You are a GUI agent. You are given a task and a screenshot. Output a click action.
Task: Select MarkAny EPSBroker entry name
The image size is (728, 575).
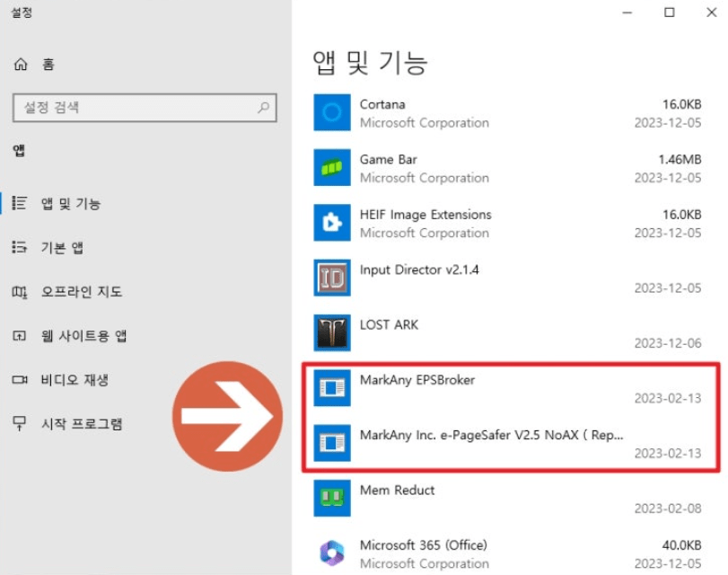[417, 380]
